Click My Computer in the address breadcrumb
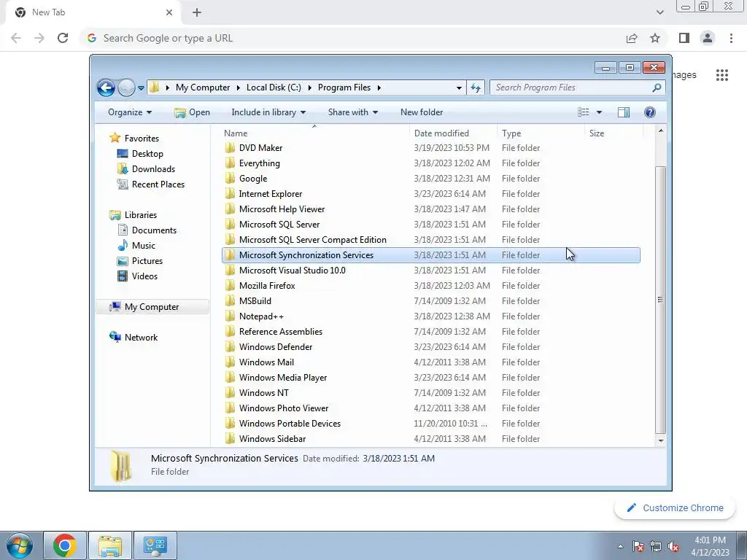This screenshot has width=747, height=560. 203,87
